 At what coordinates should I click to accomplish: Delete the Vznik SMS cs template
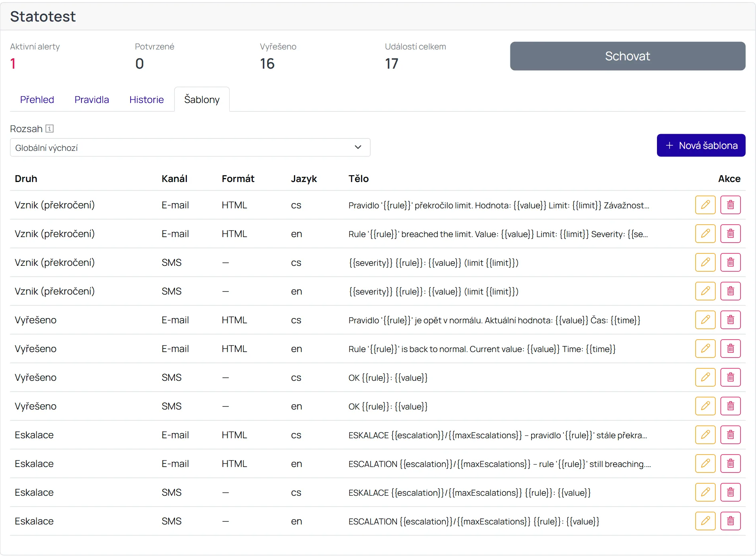(730, 262)
